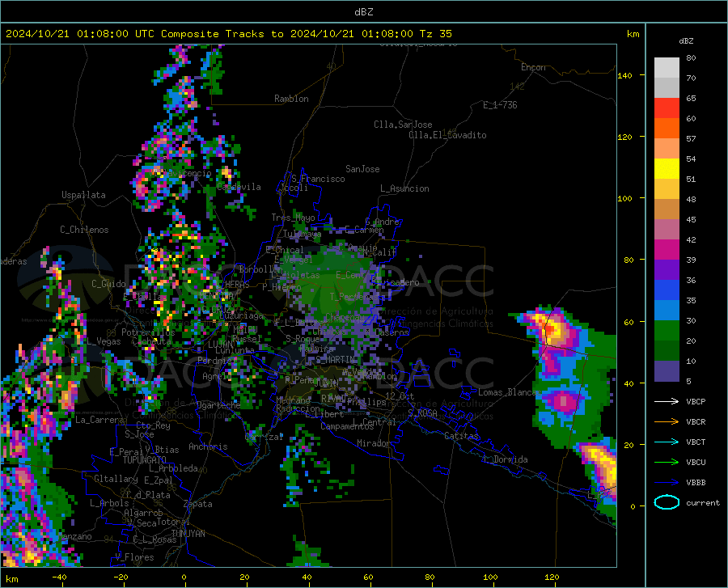Click the green VBCU arrow legend icon

coord(667,463)
